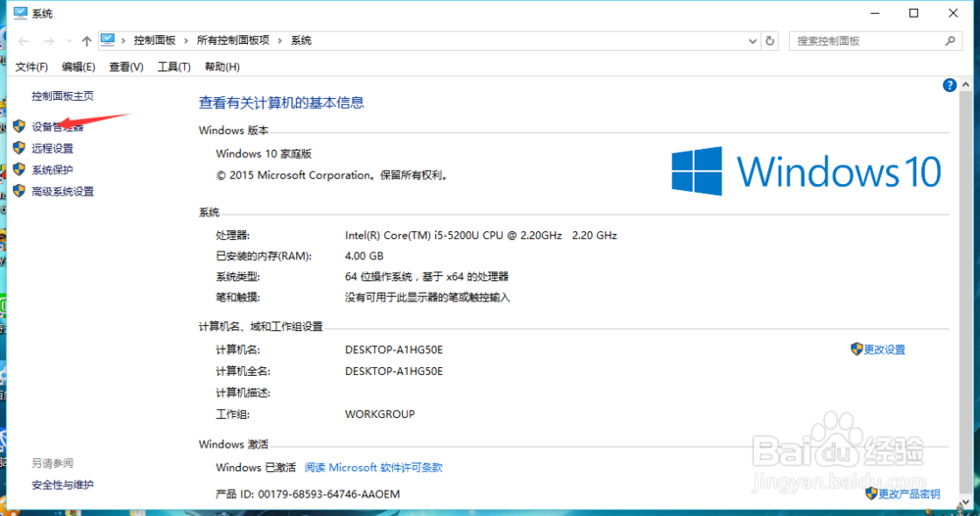Click shield icon beside 系统保护
This screenshot has height=516, width=980.
point(20,169)
